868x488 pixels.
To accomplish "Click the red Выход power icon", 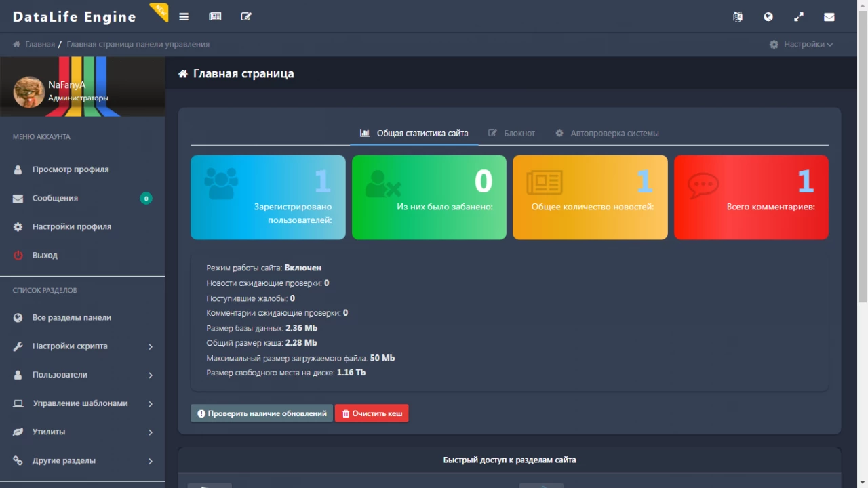I will coord(18,256).
